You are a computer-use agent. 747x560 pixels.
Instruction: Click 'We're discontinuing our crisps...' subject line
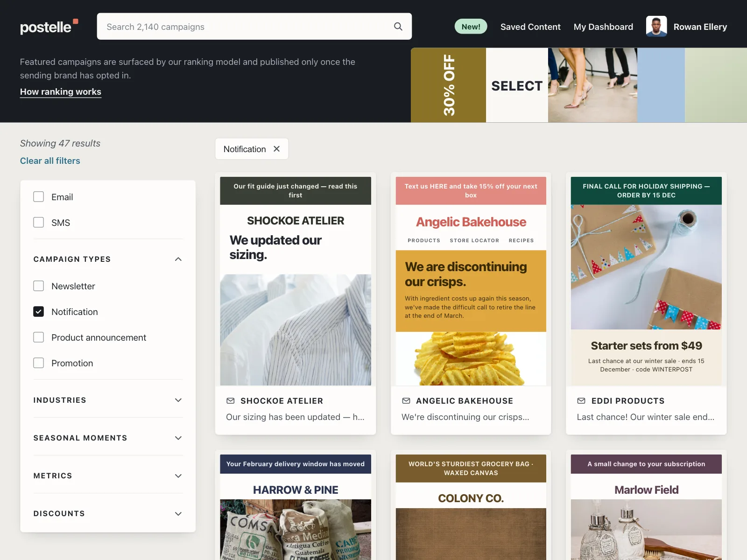(x=465, y=417)
